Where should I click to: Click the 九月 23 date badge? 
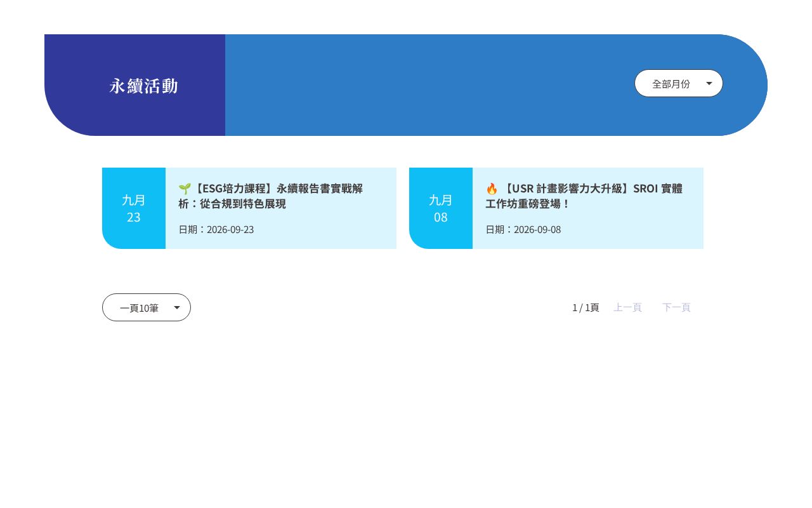(134, 208)
